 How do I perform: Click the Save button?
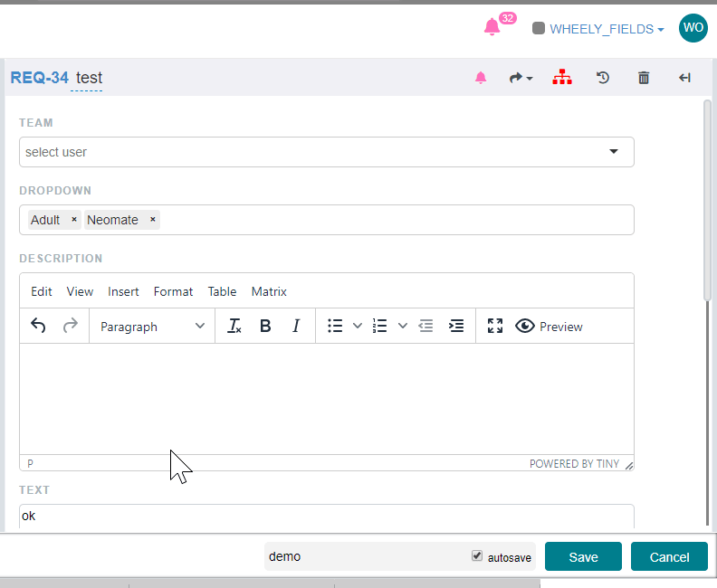(583, 556)
